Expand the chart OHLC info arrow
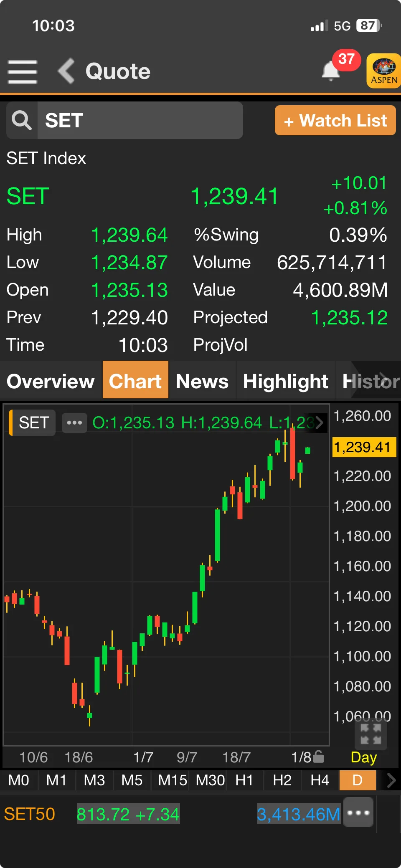 click(x=320, y=423)
